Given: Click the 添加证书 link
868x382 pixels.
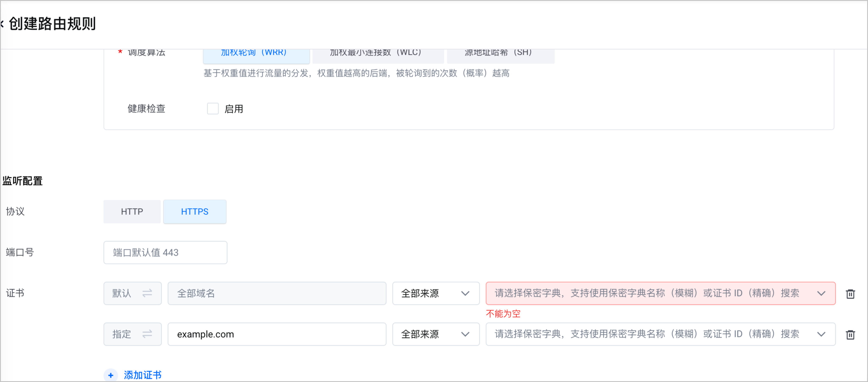Looking at the screenshot, I should (143, 375).
